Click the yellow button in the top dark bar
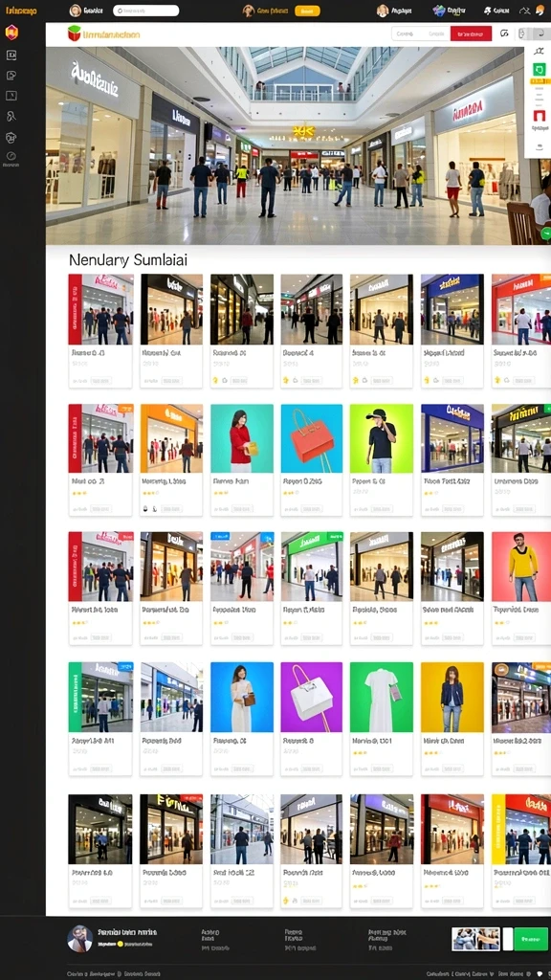This screenshot has width=551, height=980. pos(307,11)
